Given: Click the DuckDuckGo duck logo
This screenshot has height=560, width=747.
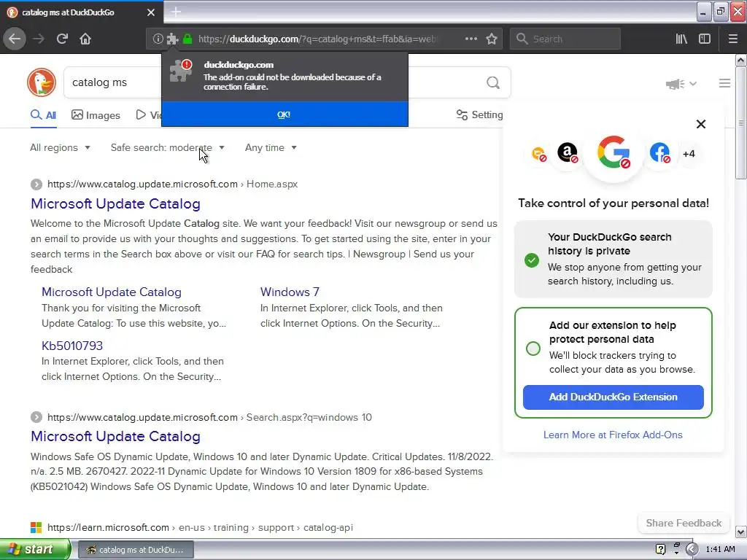Looking at the screenshot, I should coord(42,82).
